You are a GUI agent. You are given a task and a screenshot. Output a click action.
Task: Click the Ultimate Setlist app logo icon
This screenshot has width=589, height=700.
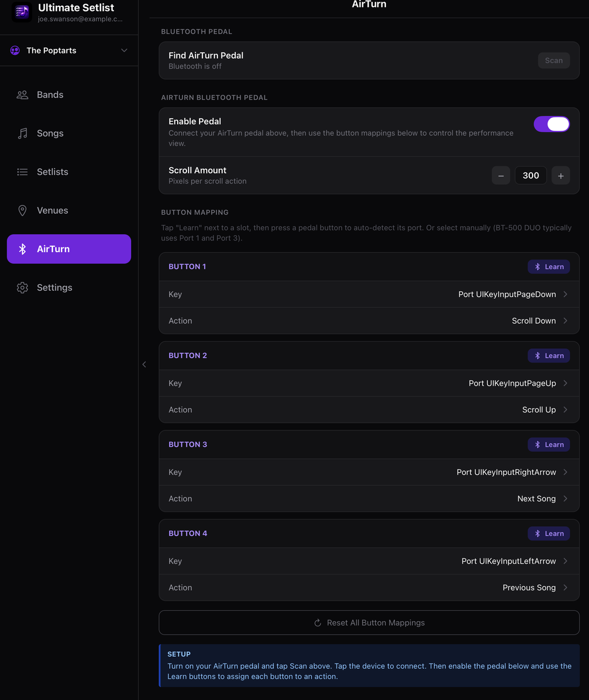[22, 12]
